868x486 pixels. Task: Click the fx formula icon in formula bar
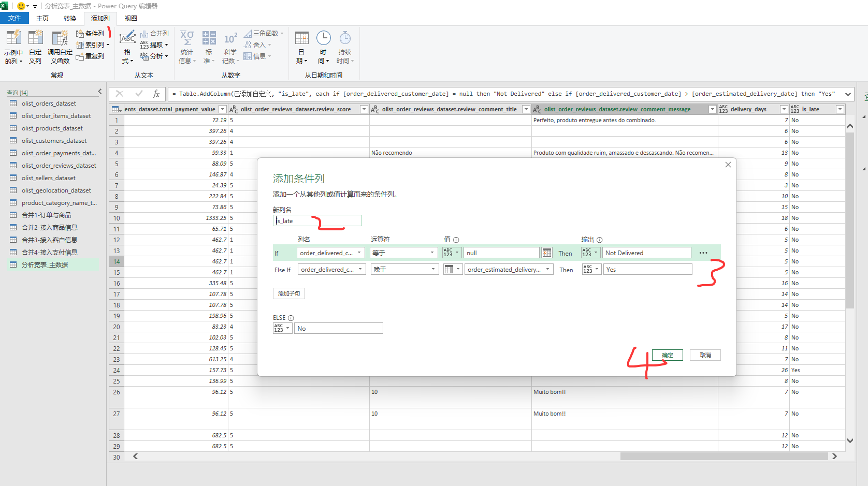point(156,94)
